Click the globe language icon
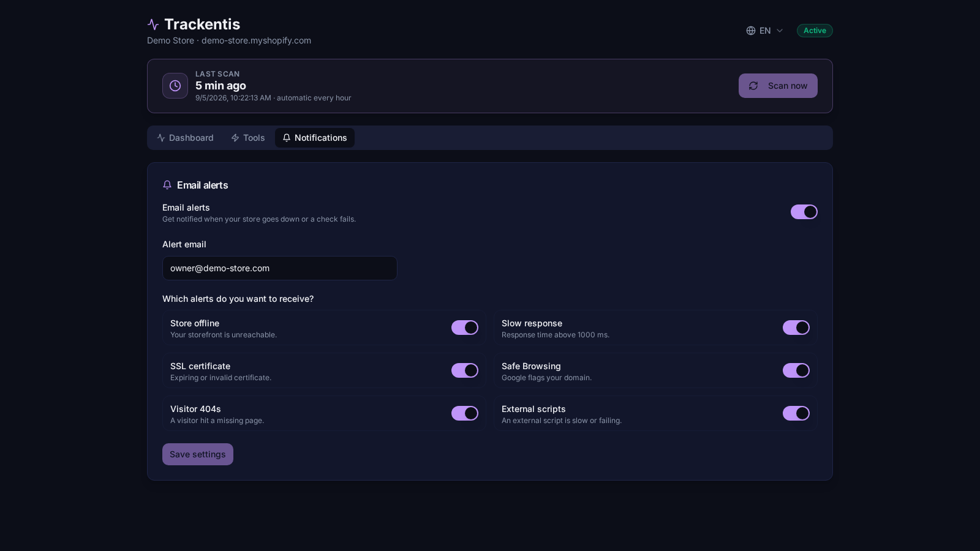Image resolution: width=980 pixels, height=551 pixels. tap(751, 31)
